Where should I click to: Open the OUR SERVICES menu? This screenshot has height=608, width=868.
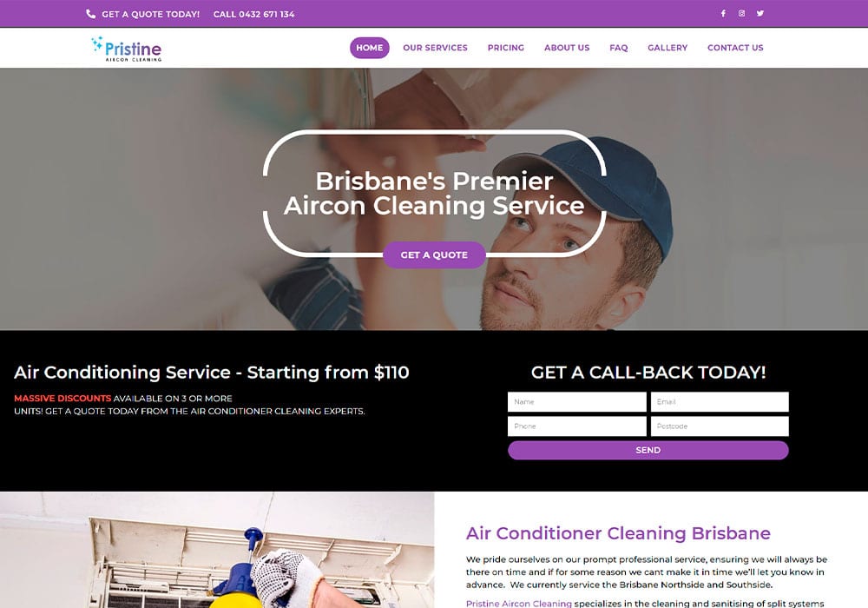[x=435, y=48]
